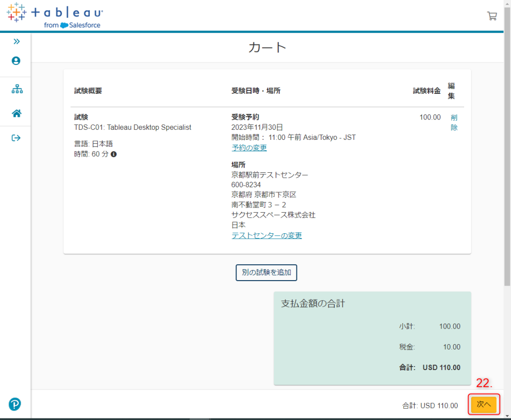Click the 試験料金 column header
Screen dimensions: 511x420
click(427, 91)
